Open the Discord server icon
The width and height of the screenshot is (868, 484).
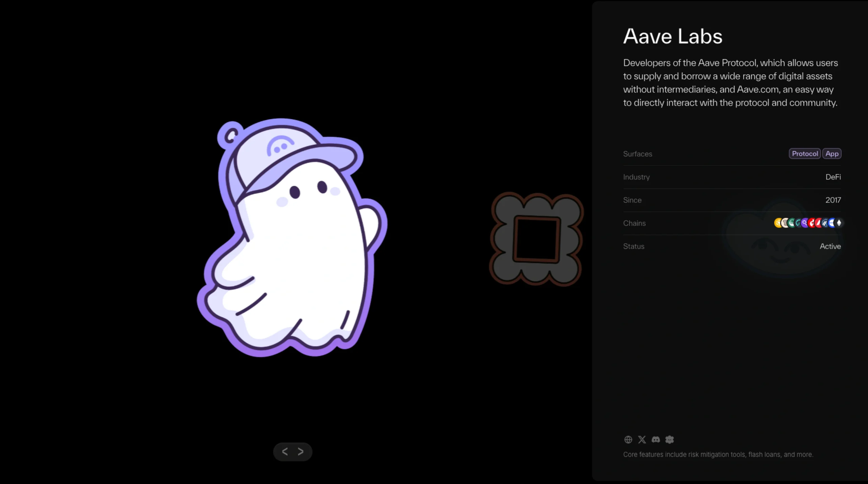[x=656, y=440]
